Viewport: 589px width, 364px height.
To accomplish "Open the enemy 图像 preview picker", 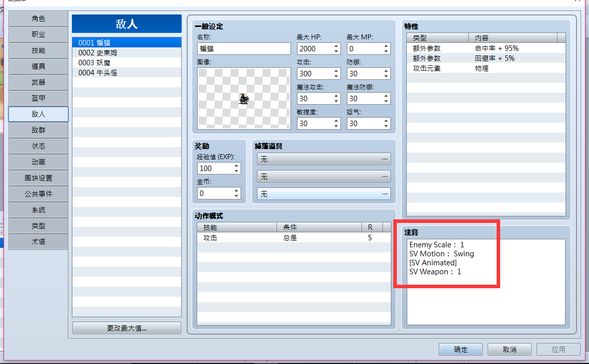I will (244, 98).
